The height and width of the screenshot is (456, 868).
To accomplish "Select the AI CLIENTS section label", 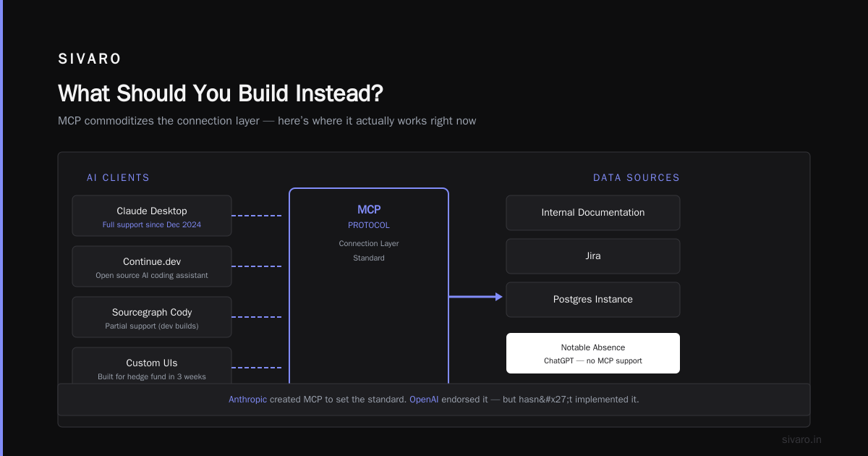I will point(118,177).
